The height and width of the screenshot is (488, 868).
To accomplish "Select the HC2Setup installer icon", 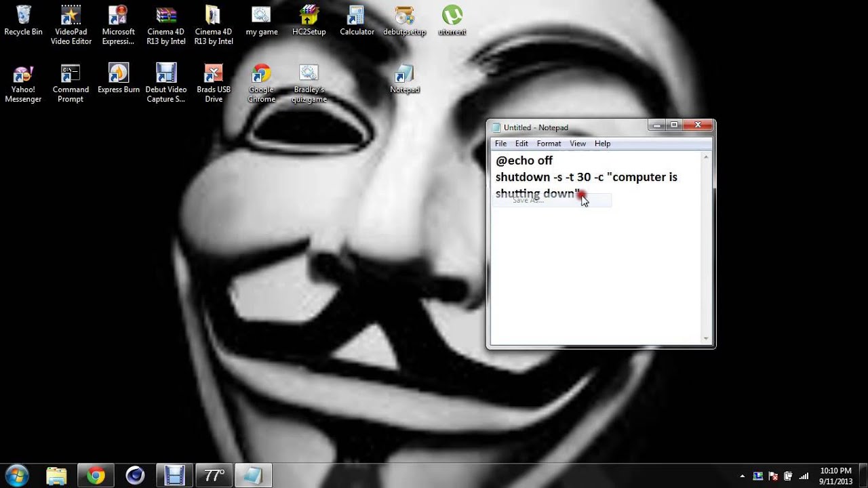I will pos(309,21).
